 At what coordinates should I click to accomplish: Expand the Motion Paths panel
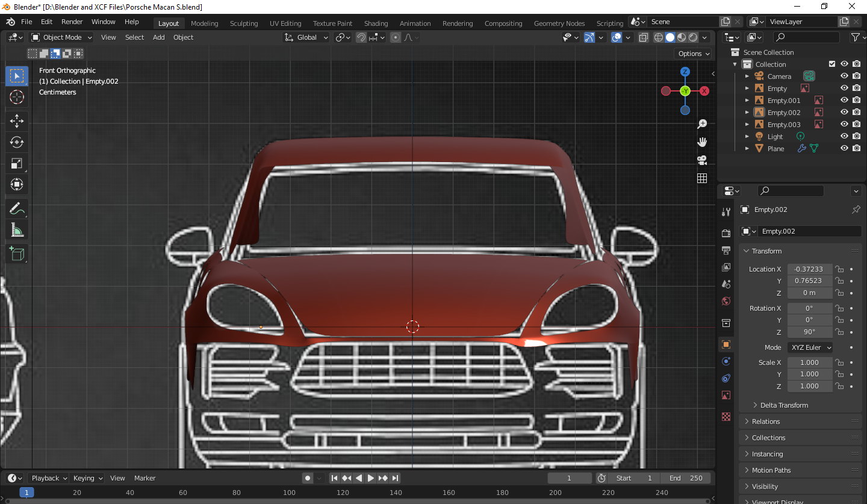pos(800,470)
